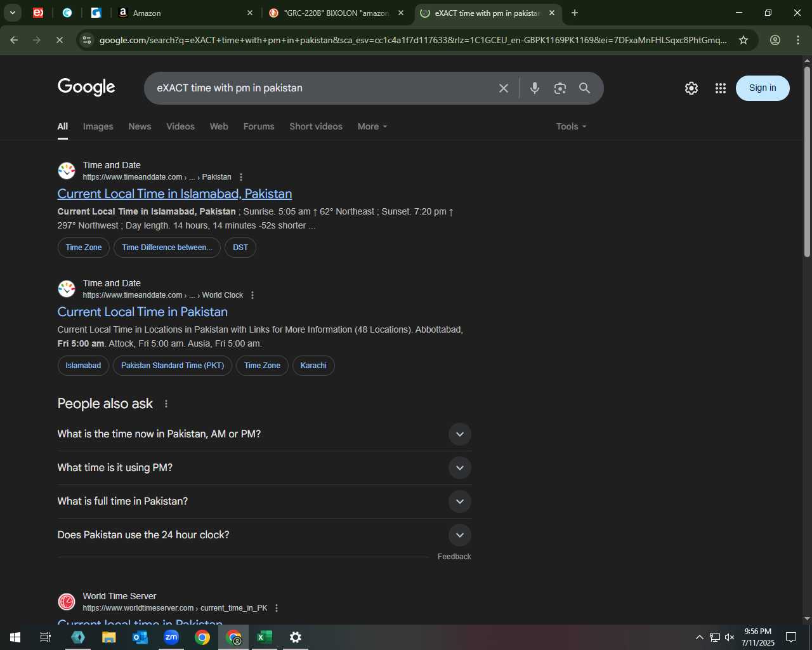Open more options for World Time Server result

277,608
